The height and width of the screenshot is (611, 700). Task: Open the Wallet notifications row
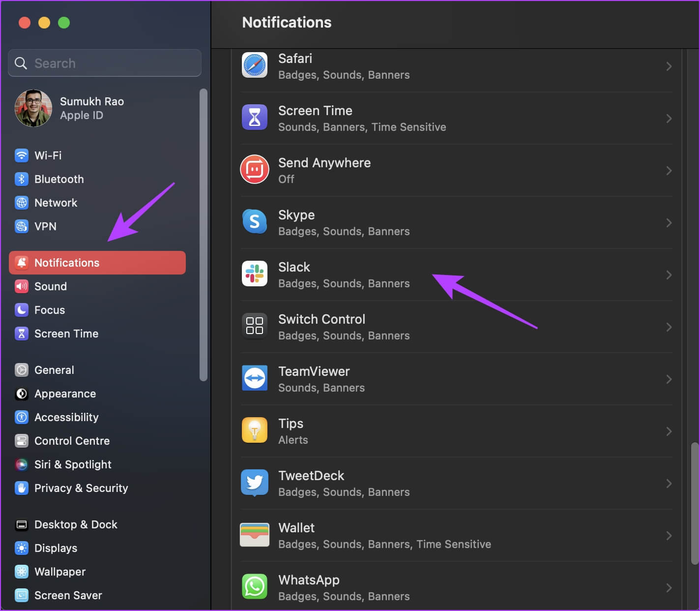pos(456,536)
